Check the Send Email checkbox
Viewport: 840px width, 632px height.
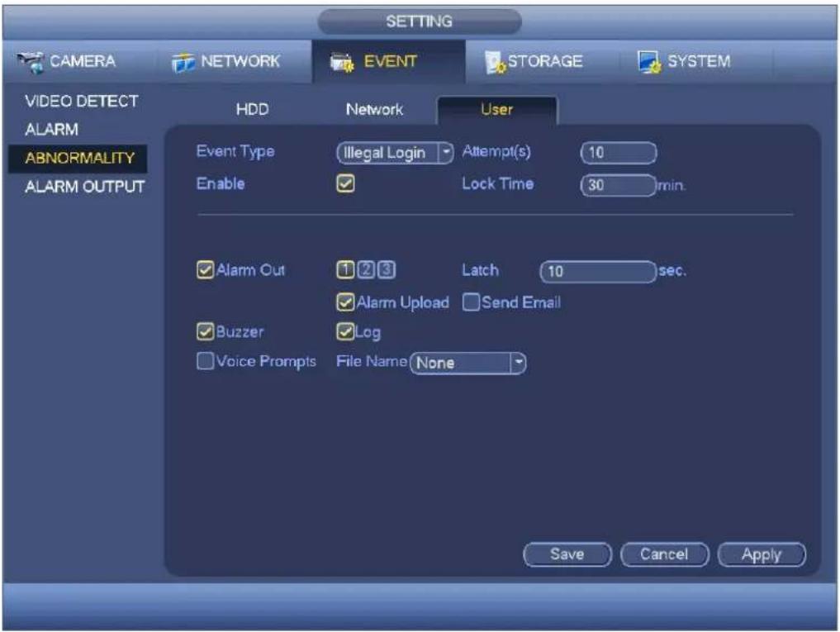(471, 302)
